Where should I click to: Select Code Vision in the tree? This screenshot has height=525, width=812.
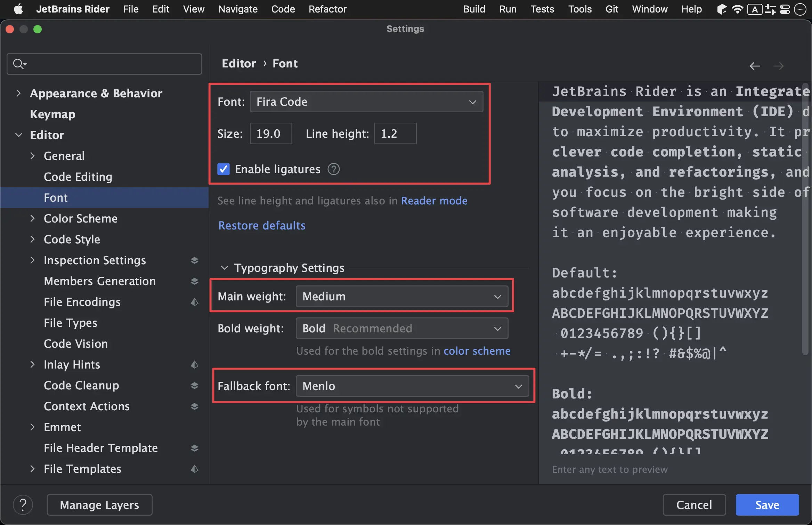coord(76,344)
